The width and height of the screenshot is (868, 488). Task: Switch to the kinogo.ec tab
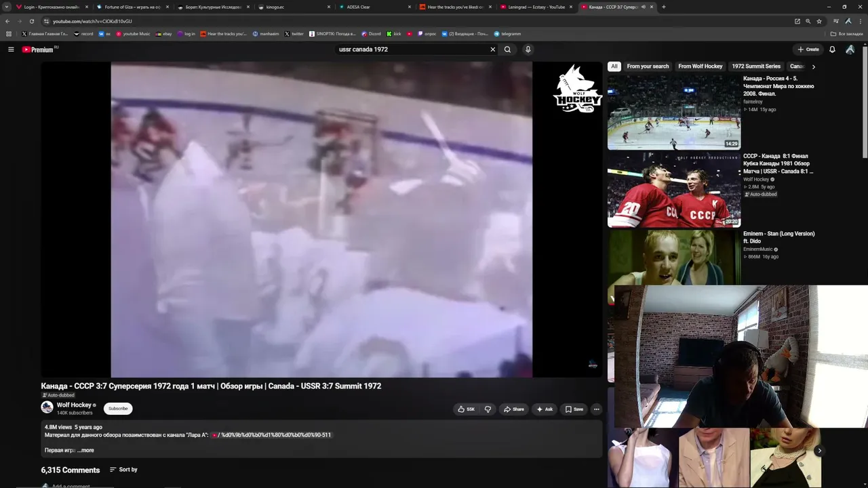click(x=294, y=7)
